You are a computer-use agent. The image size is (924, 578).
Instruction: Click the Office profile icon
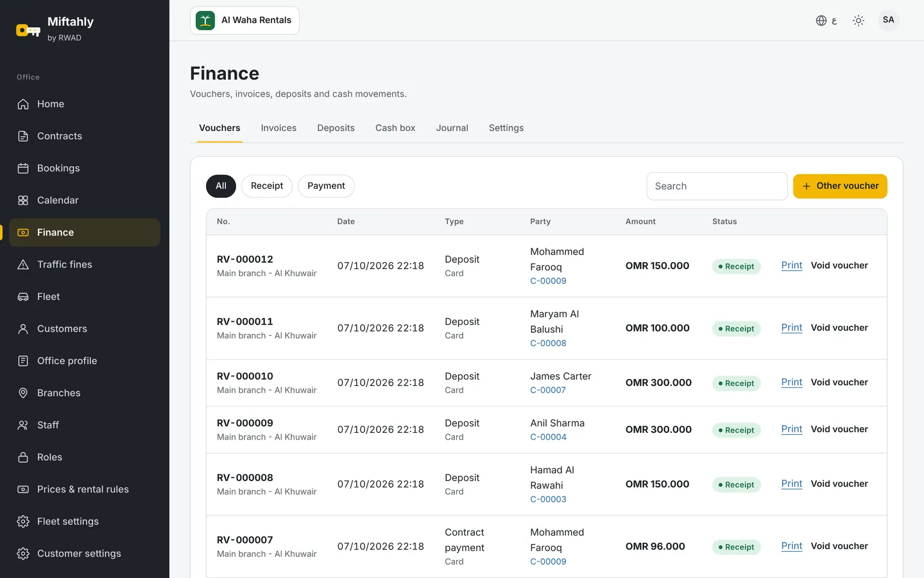pos(23,361)
